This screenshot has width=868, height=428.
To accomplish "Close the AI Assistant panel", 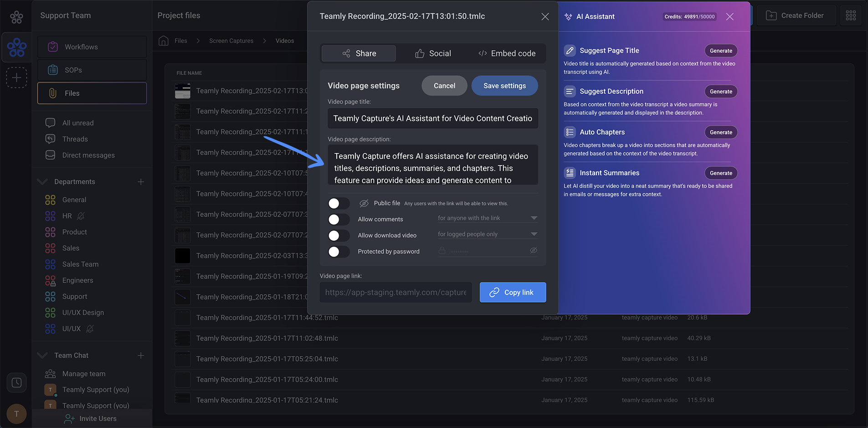I will (729, 16).
